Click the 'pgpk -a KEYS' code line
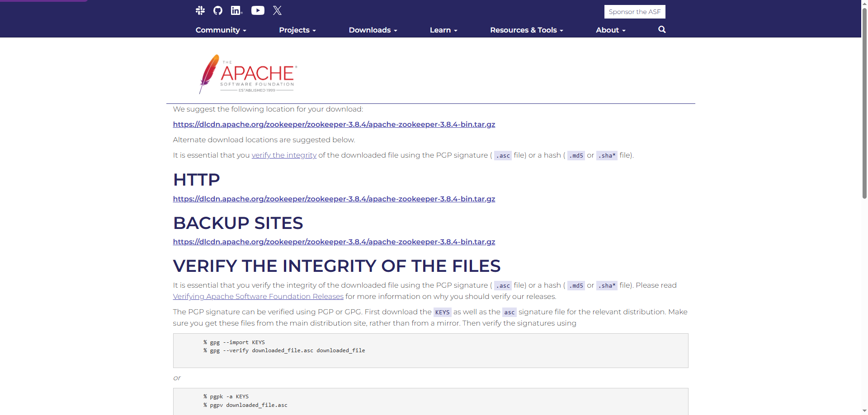868x415 pixels. coord(226,396)
